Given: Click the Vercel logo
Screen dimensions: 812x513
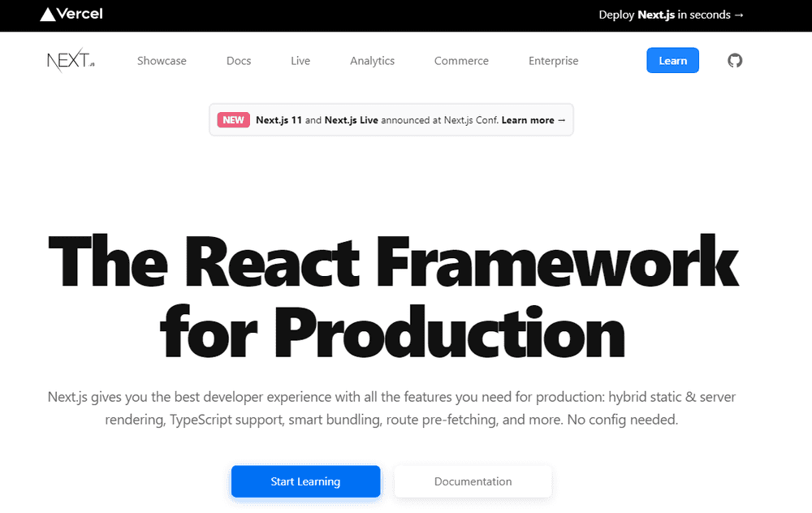Looking at the screenshot, I should click(x=71, y=14).
